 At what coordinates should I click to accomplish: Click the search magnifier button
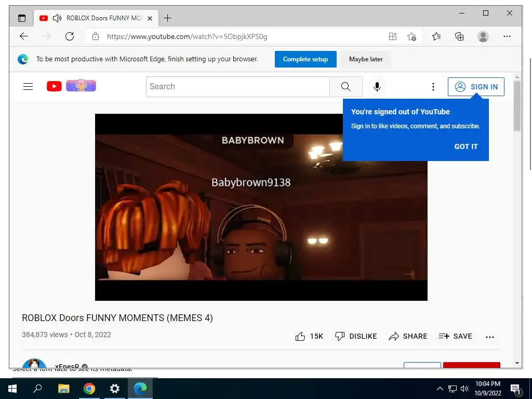[345, 87]
